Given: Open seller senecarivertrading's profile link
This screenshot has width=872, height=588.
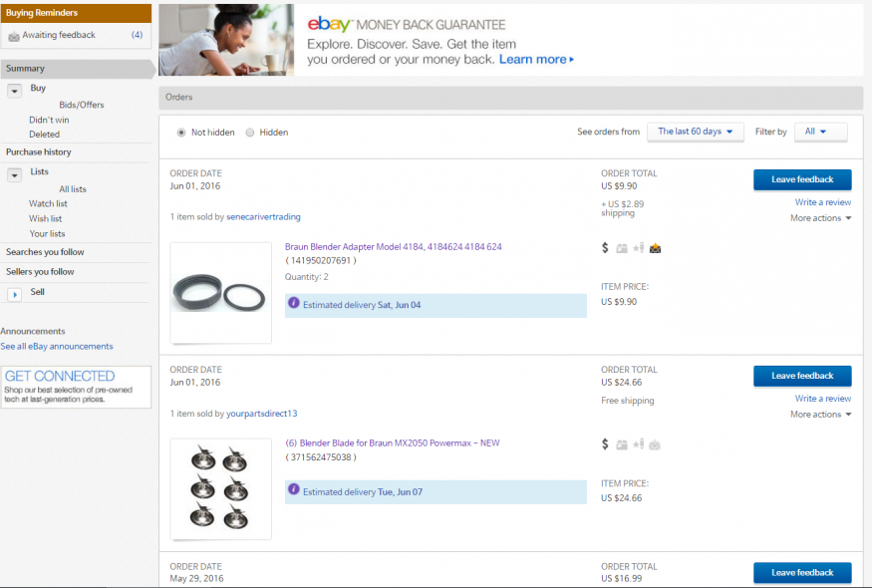Looking at the screenshot, I should [x=263, y=216].
